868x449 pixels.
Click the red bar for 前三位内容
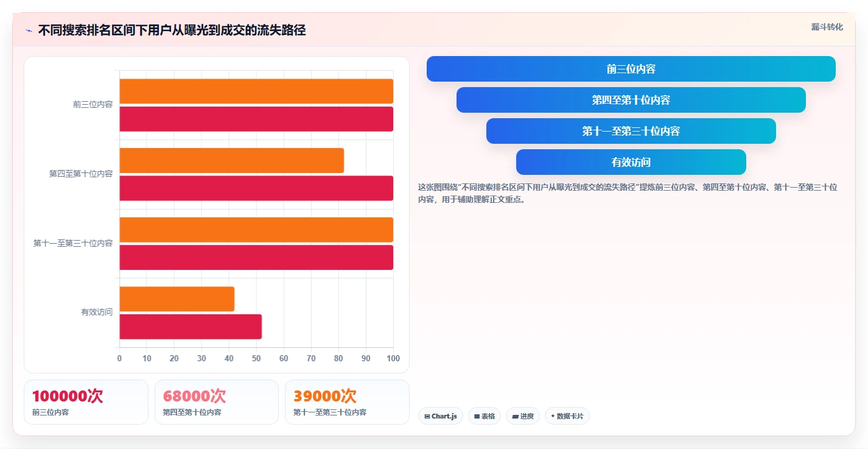pos(256,119)
